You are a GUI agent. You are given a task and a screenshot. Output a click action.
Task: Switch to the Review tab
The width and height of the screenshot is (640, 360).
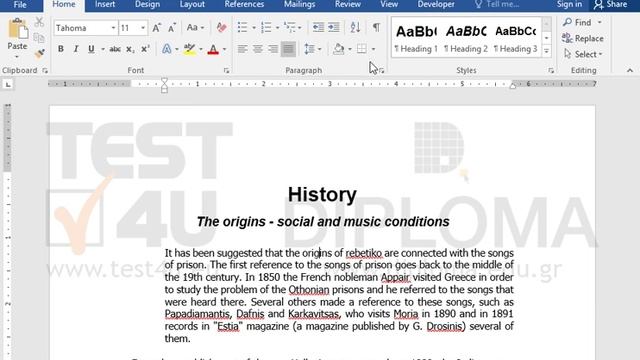(x=348, y=4)
